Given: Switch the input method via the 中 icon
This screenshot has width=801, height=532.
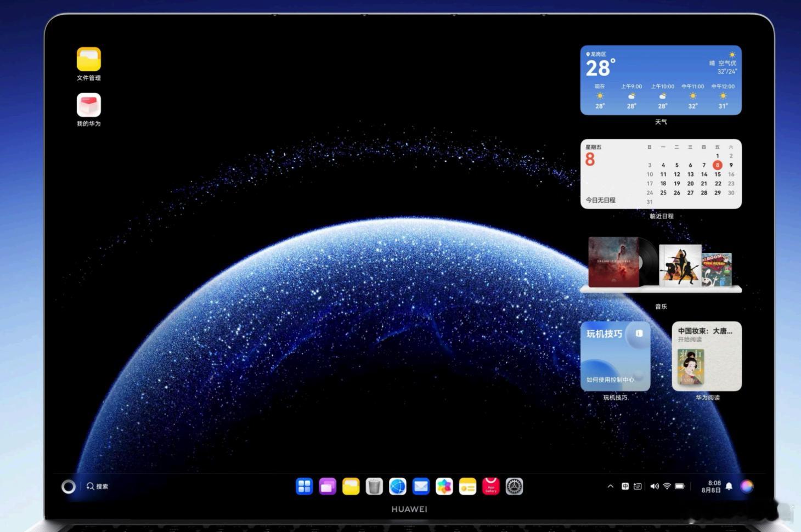Looking at the screenshot, I should (x=625, y=486).
